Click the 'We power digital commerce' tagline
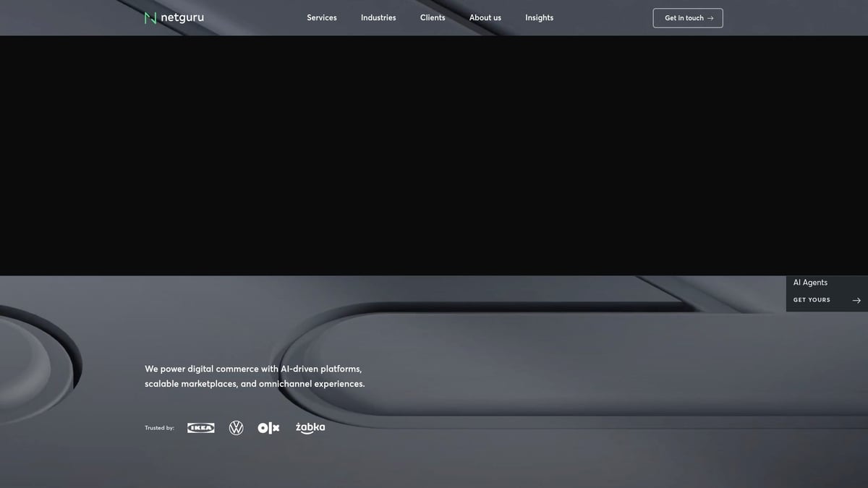 [x=255, y=376]
